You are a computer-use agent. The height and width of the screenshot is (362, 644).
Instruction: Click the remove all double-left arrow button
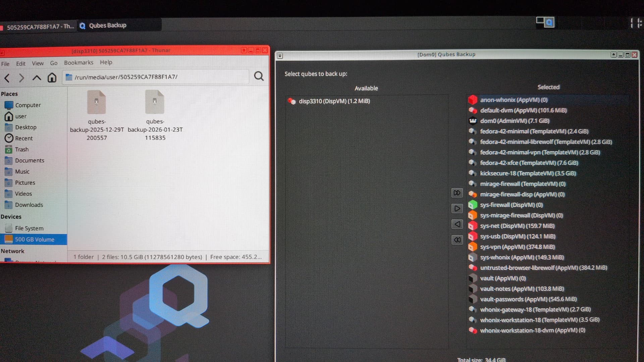tap(457, 240)
